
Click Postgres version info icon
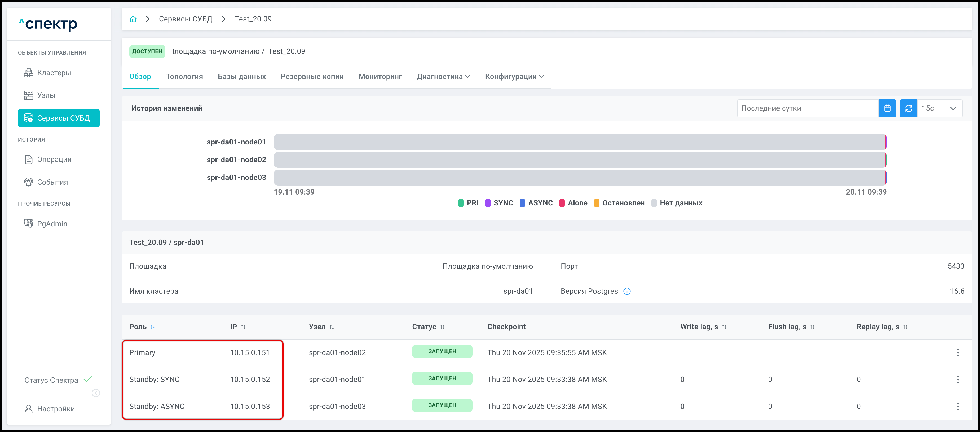(x=626, y=291)
